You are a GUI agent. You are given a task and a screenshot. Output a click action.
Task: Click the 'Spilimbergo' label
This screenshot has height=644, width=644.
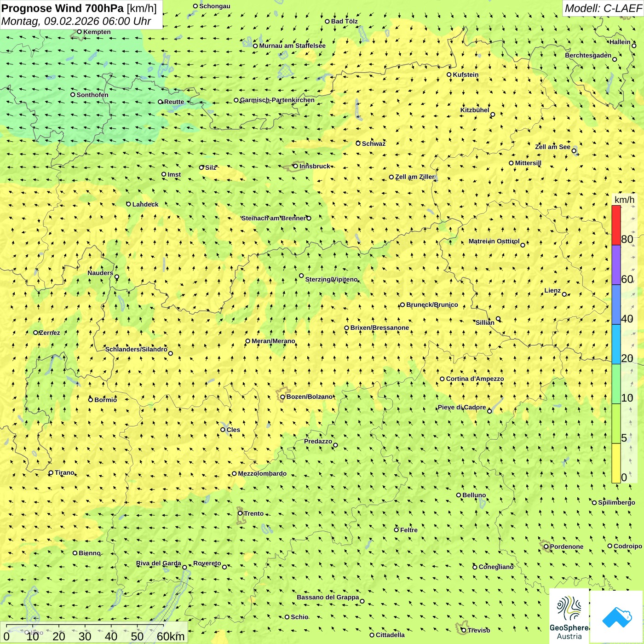coord(616,502)
